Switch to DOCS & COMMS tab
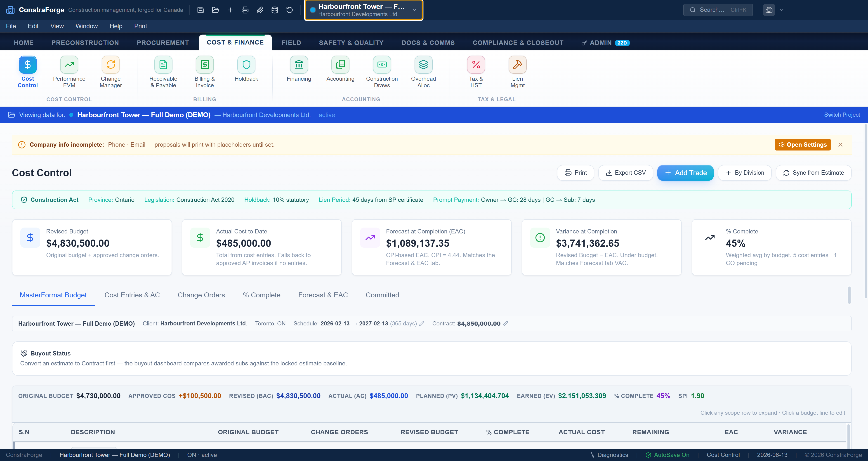Viewport: 868px width, 461px height. tap(428, 43)
